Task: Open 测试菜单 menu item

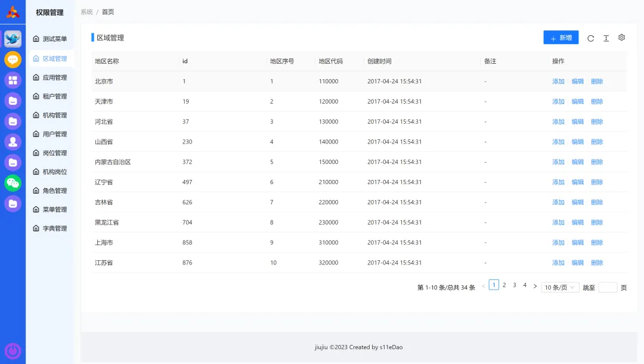Action: [51, 39]
